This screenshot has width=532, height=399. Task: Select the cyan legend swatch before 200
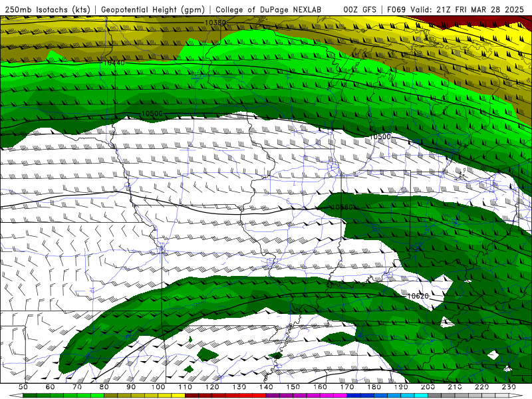421,396
